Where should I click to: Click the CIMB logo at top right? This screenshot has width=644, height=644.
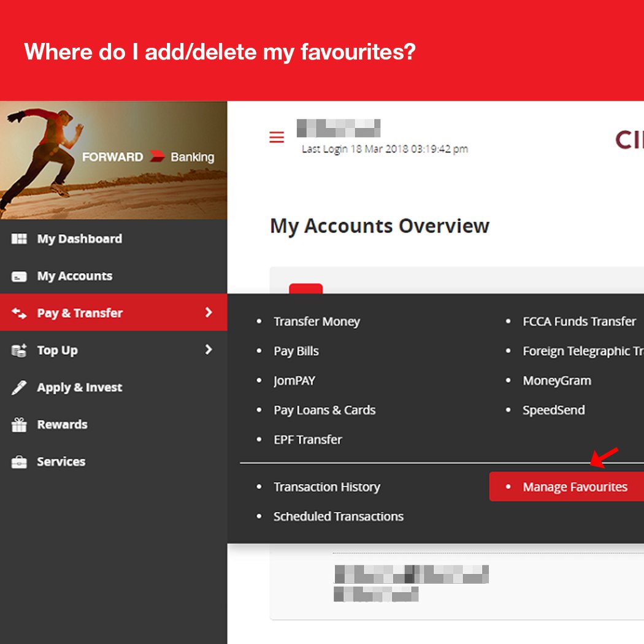pyautogui.click(x=629, y=140)
